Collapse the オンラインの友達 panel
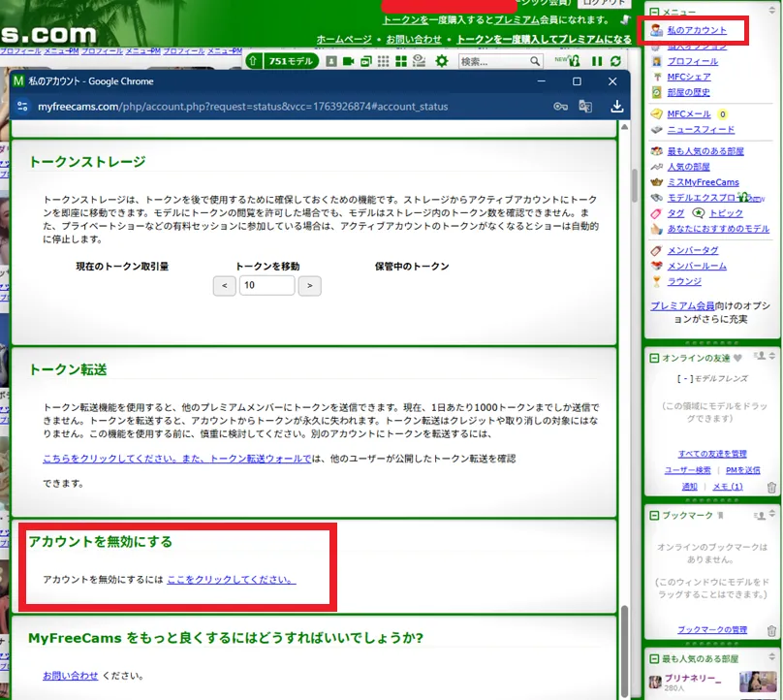Viewport: 783px width, 700px height. pyautogui.click(x=655, y=358)
